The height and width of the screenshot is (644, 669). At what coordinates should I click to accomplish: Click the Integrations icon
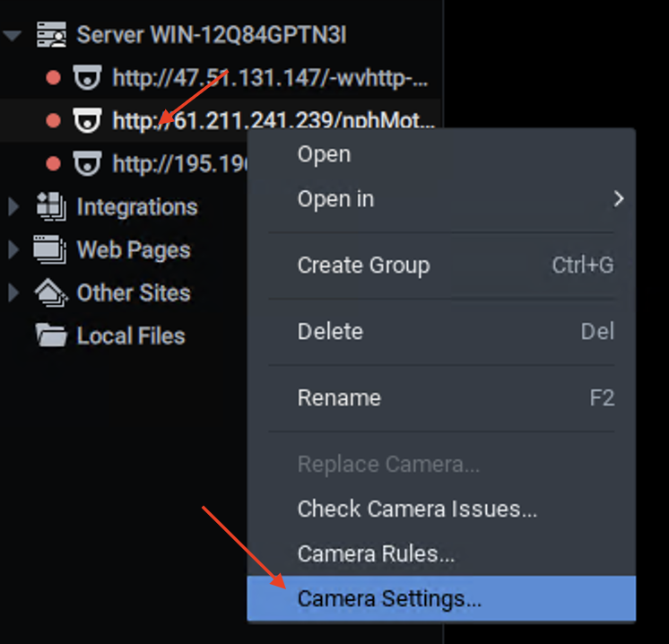pyautogui.click(x=51, y=206)
